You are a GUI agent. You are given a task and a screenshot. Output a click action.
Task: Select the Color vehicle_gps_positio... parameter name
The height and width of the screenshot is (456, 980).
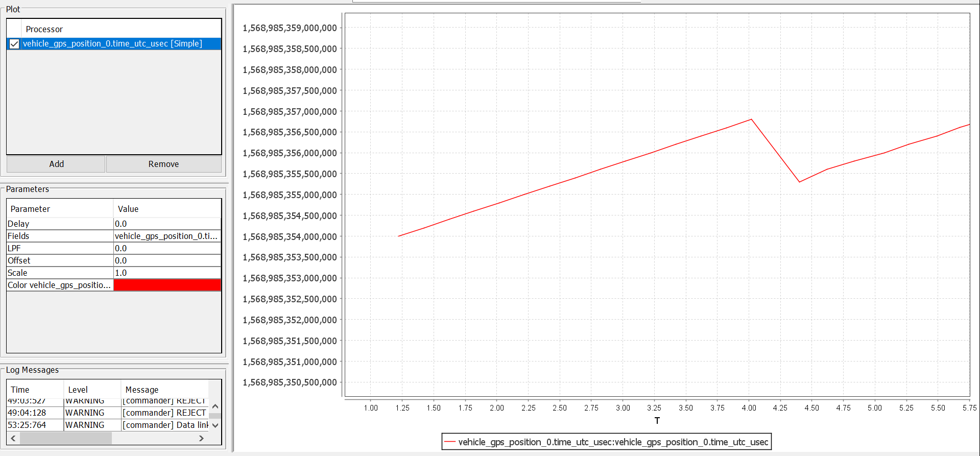point(60,285)
